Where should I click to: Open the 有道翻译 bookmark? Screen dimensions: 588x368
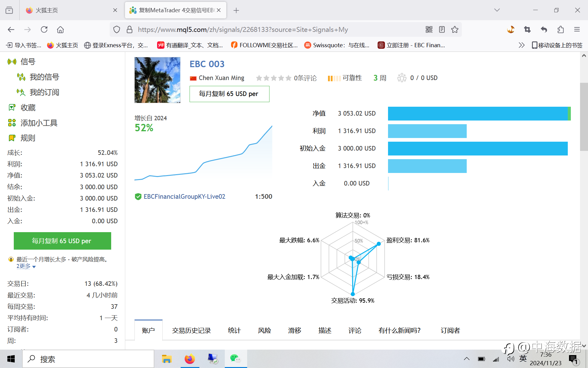(x=190, y=45)
